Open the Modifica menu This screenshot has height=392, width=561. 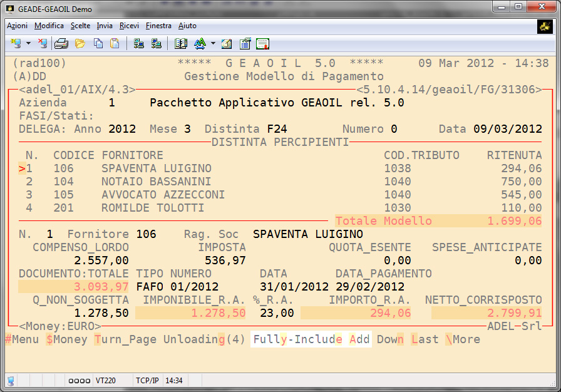pyautogui.click(x=49, y=26)
